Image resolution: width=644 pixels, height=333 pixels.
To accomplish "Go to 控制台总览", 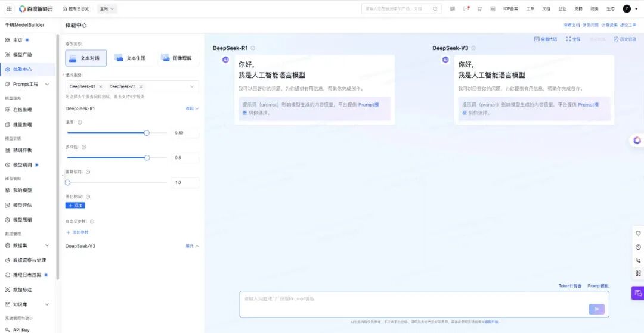I will point(76,8).
